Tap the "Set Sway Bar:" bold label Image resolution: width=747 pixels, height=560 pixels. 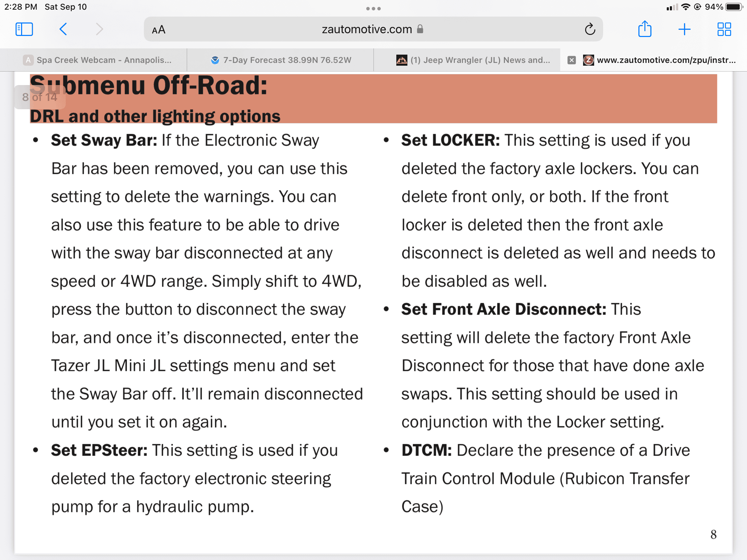pos(104,140)
